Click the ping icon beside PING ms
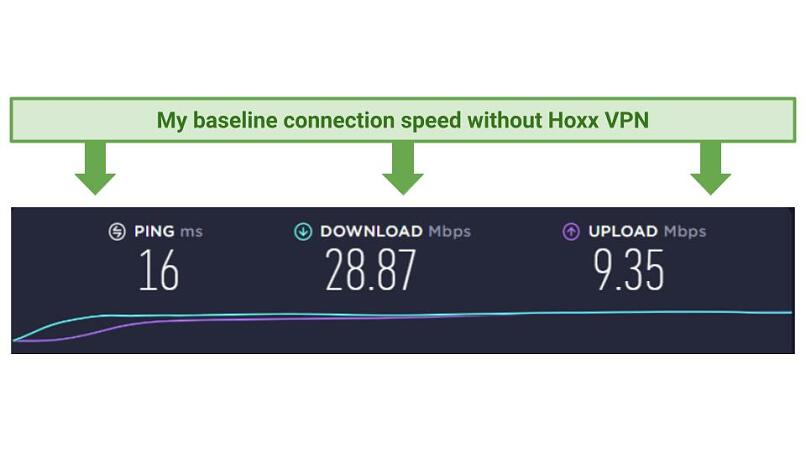 [117, 231]
